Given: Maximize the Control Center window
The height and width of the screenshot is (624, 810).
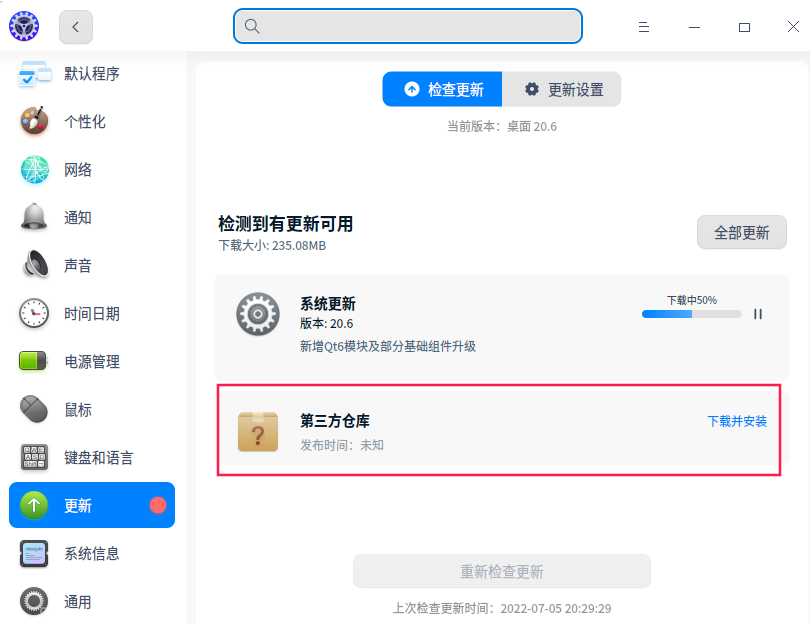Looking at the screenshot, I should [744, 27].
